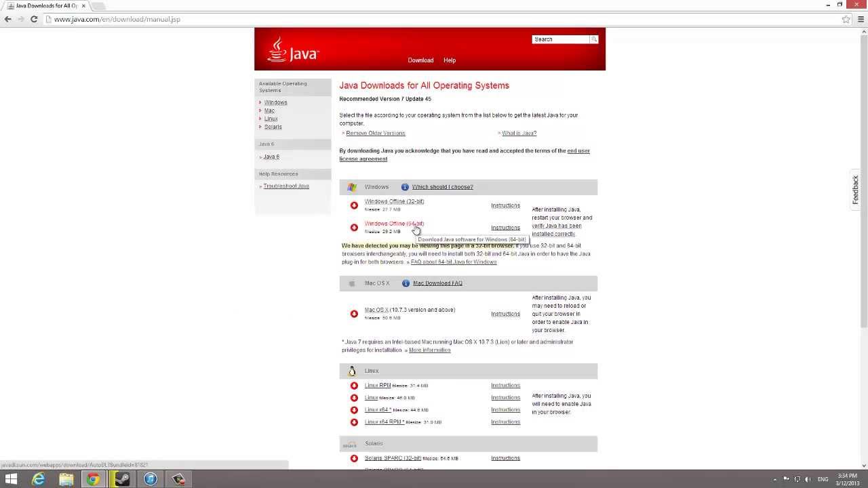Click info icon next to Mac Download FAQ
The width and height of the screenshot is (868, 488).
pyautogui.click(x=406, y=283)
